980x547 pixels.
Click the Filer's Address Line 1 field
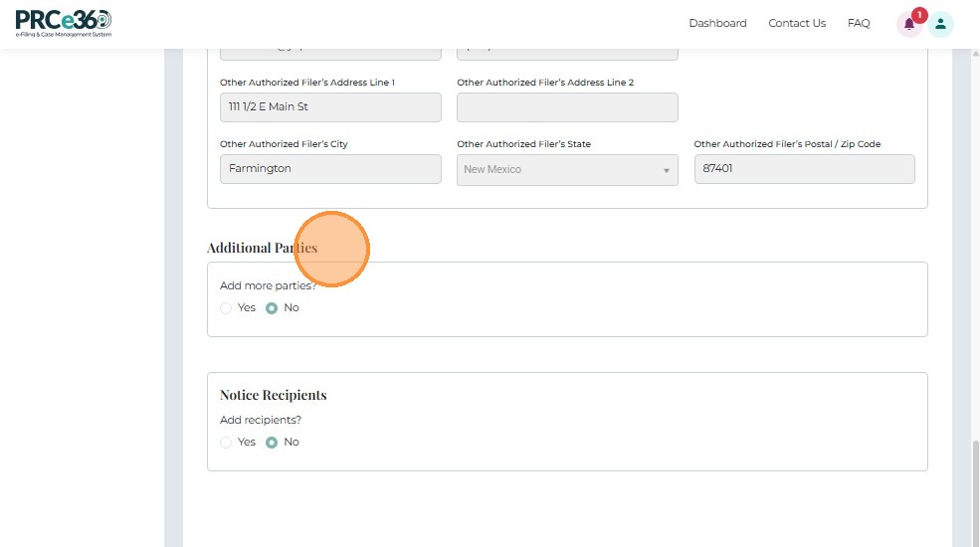click(x=330, y=107)
